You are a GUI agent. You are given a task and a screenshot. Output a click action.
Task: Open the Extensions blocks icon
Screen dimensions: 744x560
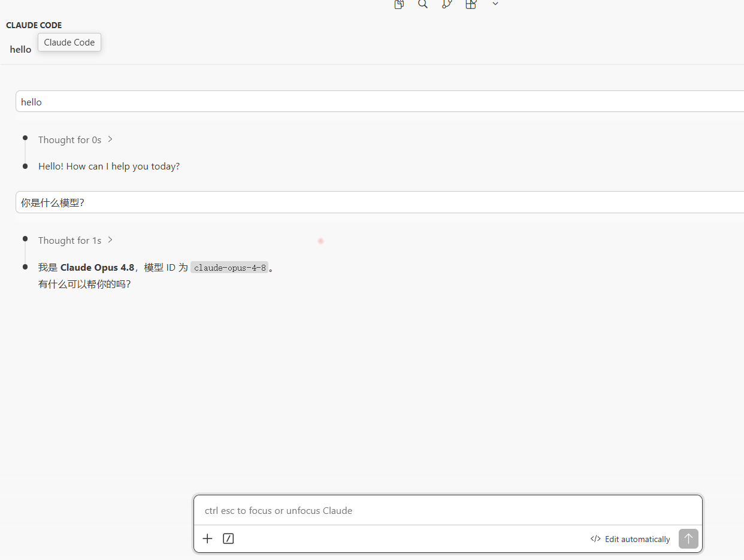pos(471,4)
